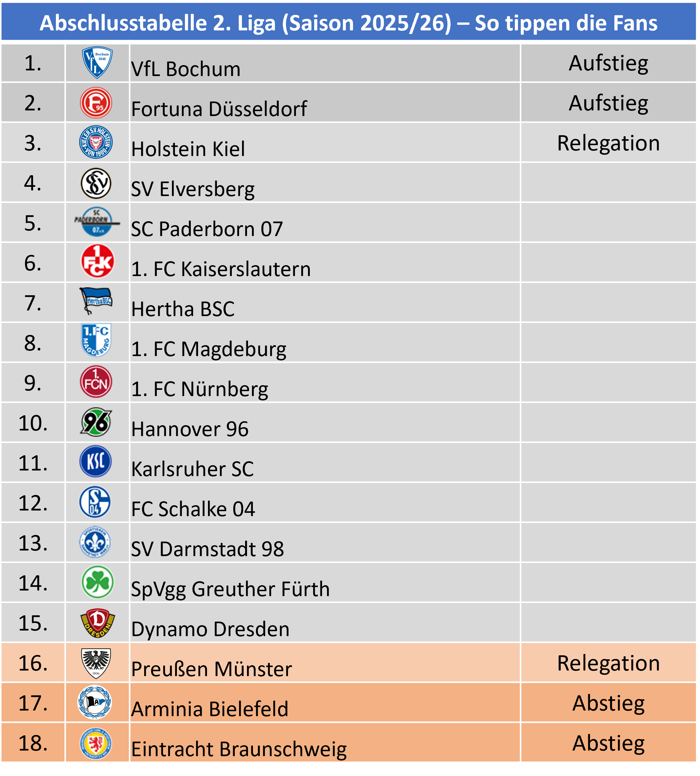The width and height of the screenshot is (700, 776).
Task: Click the Abschlusstabelle 2. Liga title header
Action: [349, 23]
